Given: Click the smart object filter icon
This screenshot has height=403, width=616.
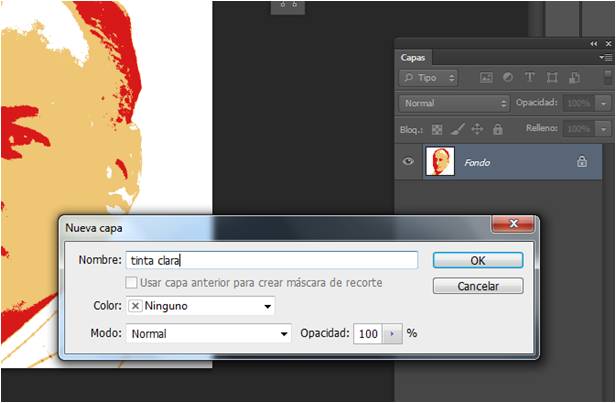Looking at the screenshot, I should 573,77.
